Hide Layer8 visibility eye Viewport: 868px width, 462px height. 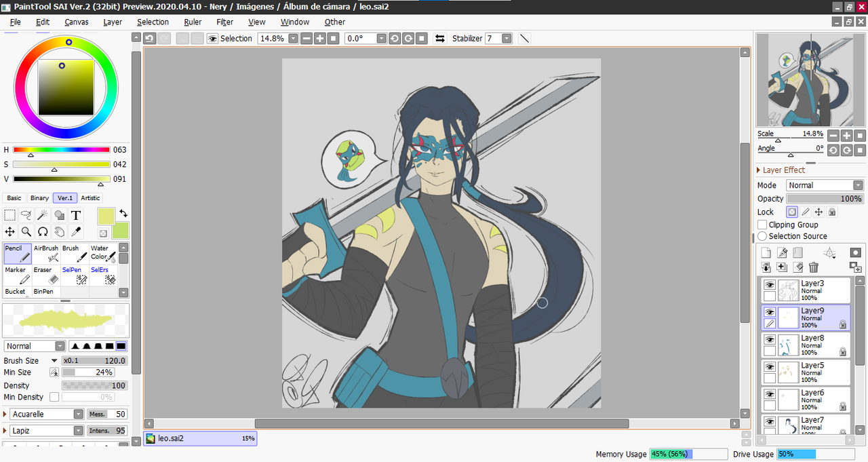(770, 339)
